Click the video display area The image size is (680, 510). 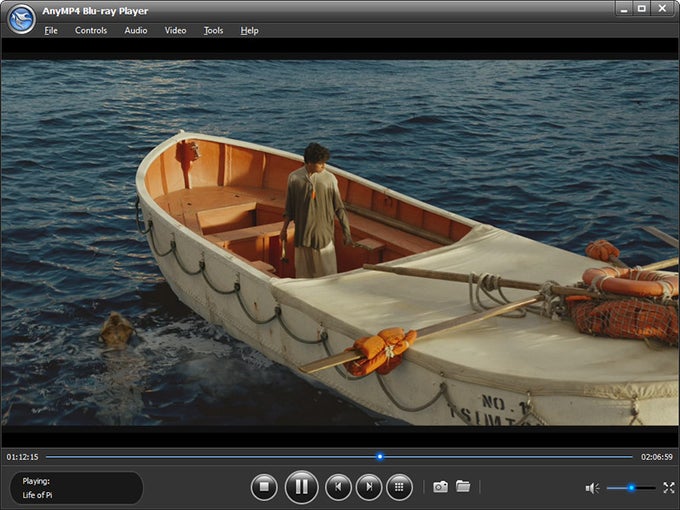click(x=340, y=243)
